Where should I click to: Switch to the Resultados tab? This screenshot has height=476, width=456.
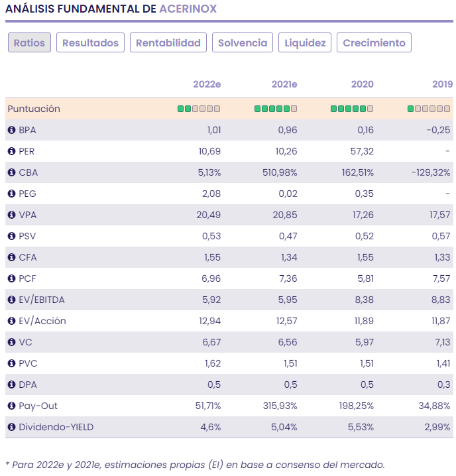(x=91, y=42)
